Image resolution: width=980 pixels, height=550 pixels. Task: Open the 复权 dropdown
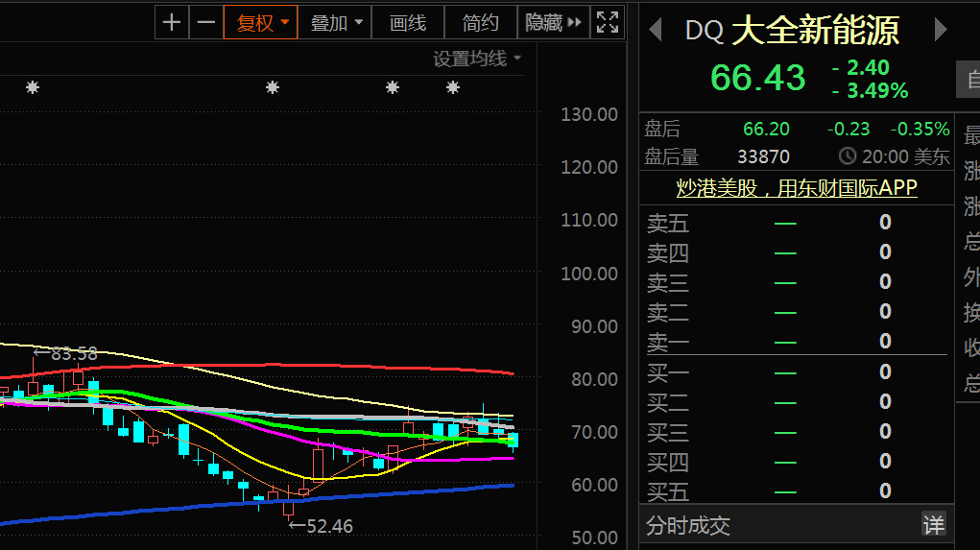[x=261, y=23]
